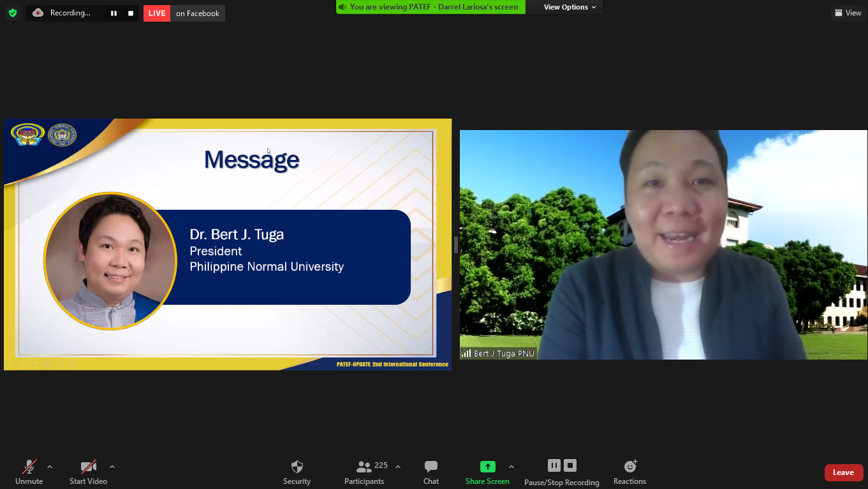Expand video options arrow beside Start Video

click(x=112, y=467)
